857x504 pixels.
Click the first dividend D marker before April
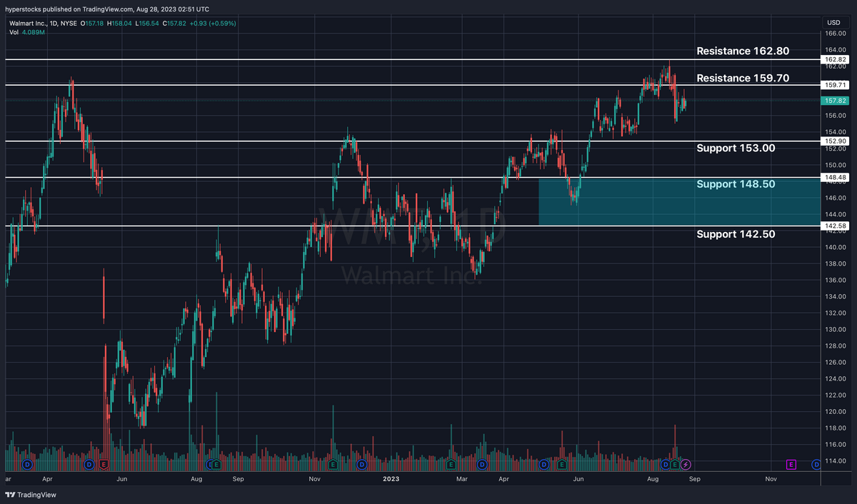(27, 464)
